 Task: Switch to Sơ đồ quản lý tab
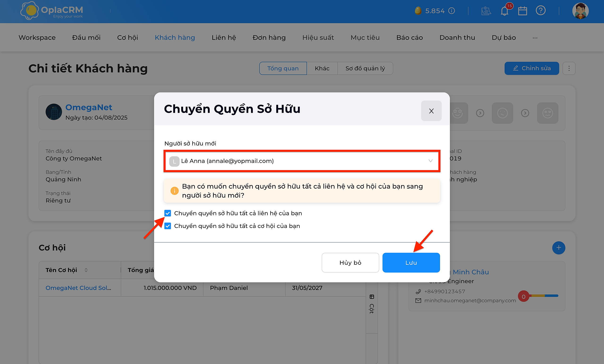(365, 68)
